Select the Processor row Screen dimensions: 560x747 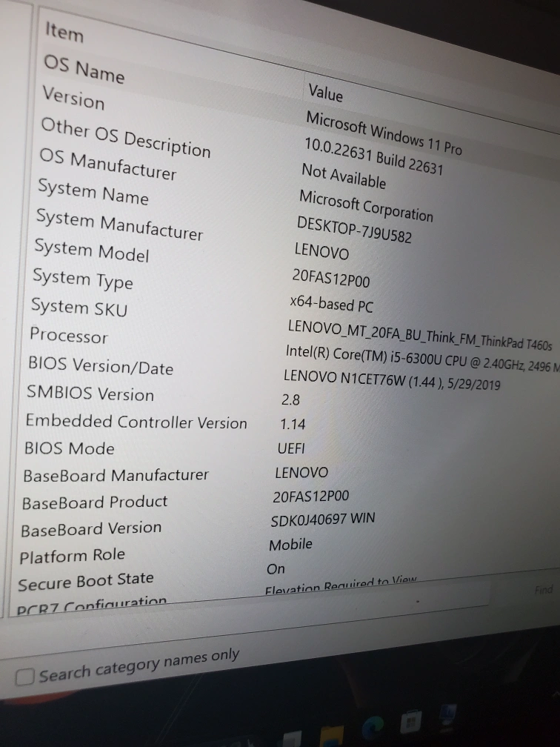pos(69,336)
